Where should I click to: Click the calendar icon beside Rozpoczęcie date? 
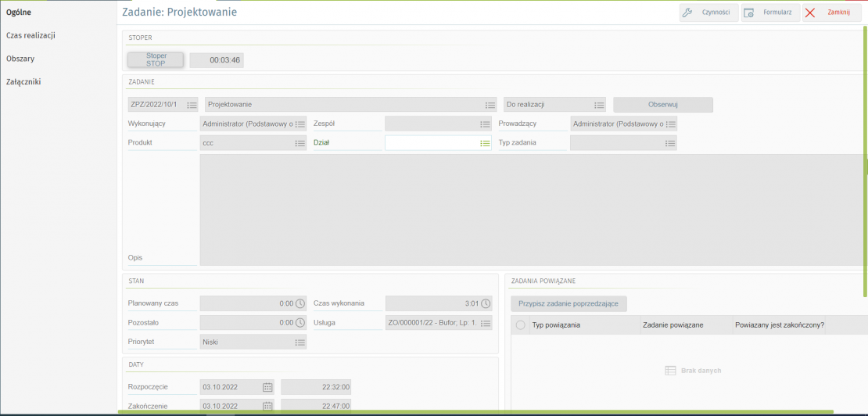[267, 387]
